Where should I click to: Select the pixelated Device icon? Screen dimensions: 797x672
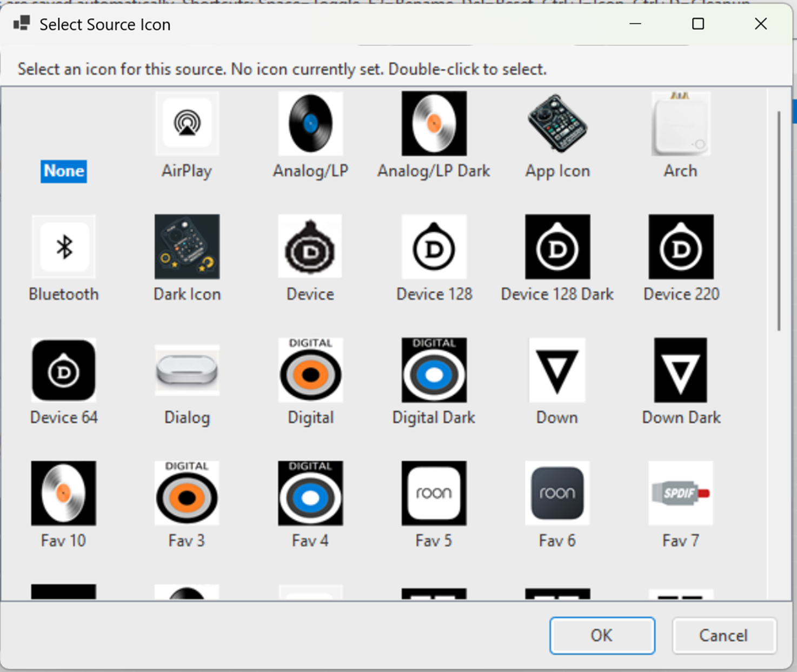pos(310,247)
